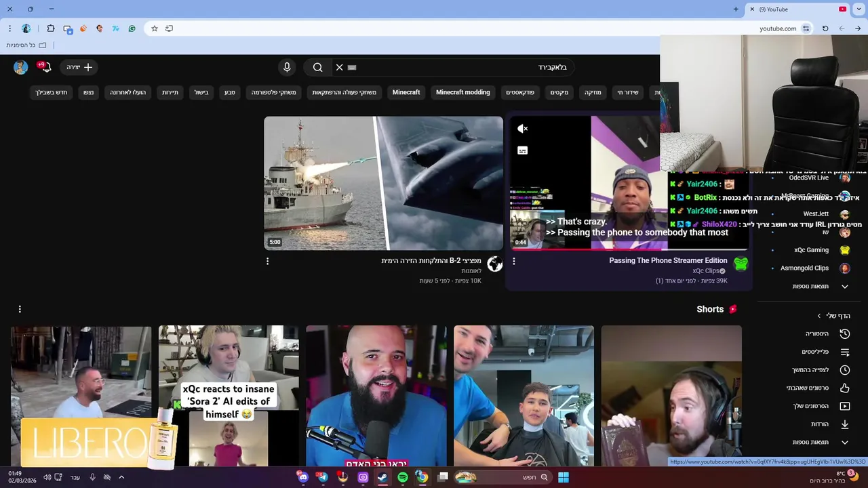Open לצפייה בהמשך watch later clock icon
868x488 pixels.
click(845, 370)
